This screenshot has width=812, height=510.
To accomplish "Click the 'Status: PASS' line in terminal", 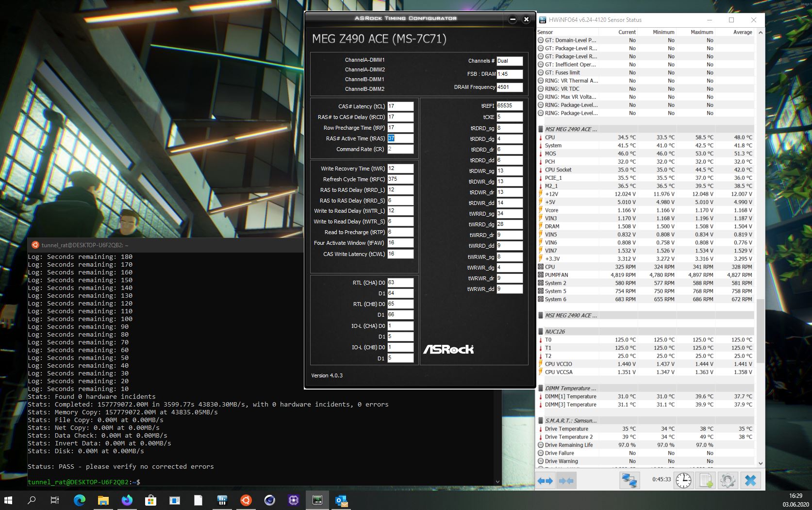I will click(121, 467).
